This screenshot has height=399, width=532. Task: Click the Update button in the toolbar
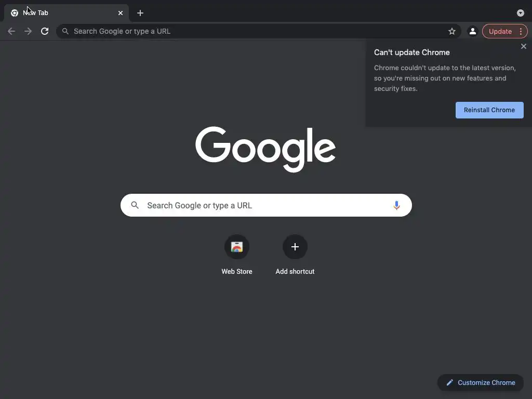(500, 31)
